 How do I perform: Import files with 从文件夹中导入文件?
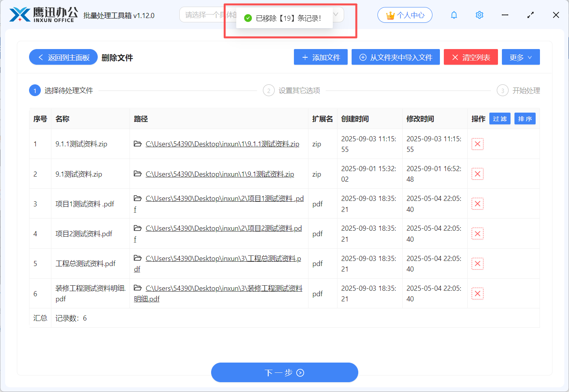(x=396, y=57)
